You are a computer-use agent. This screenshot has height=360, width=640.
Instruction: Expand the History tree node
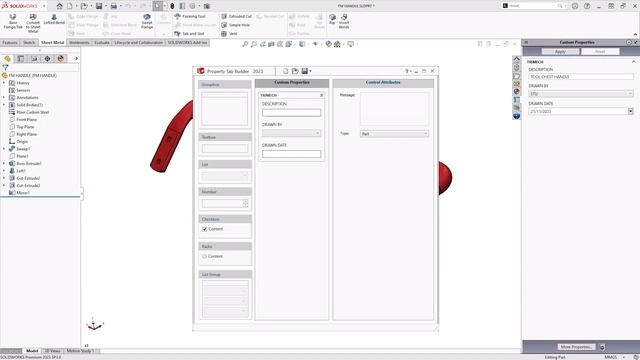point(4,83)
